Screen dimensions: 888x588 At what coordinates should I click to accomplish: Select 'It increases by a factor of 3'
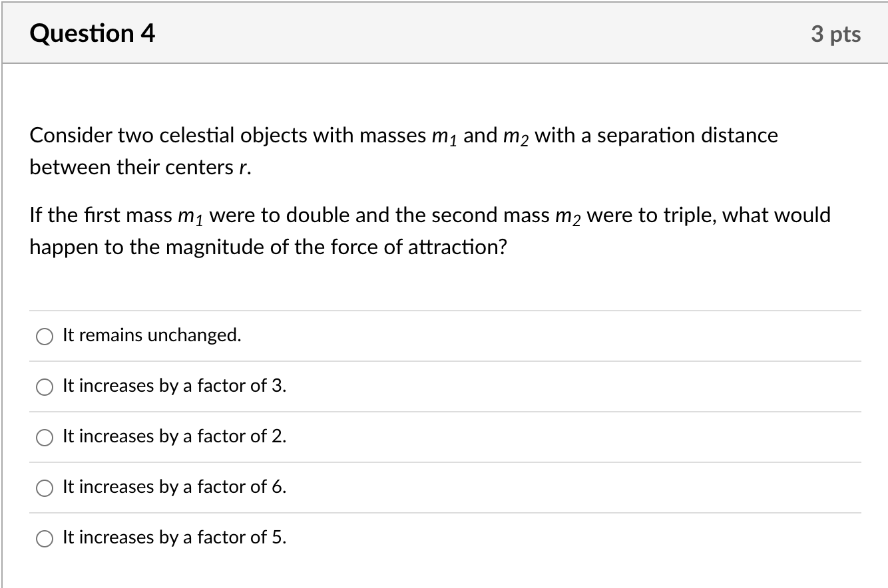tap(44, 386)
